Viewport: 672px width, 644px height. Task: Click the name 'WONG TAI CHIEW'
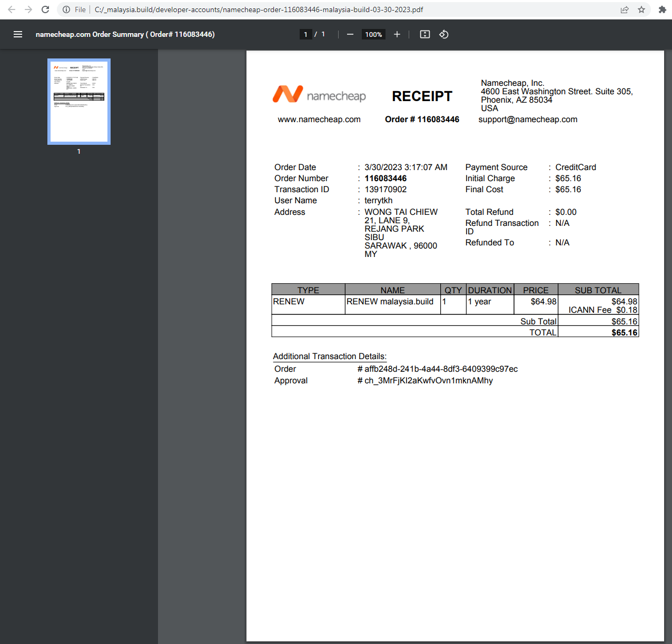(401, 212)
